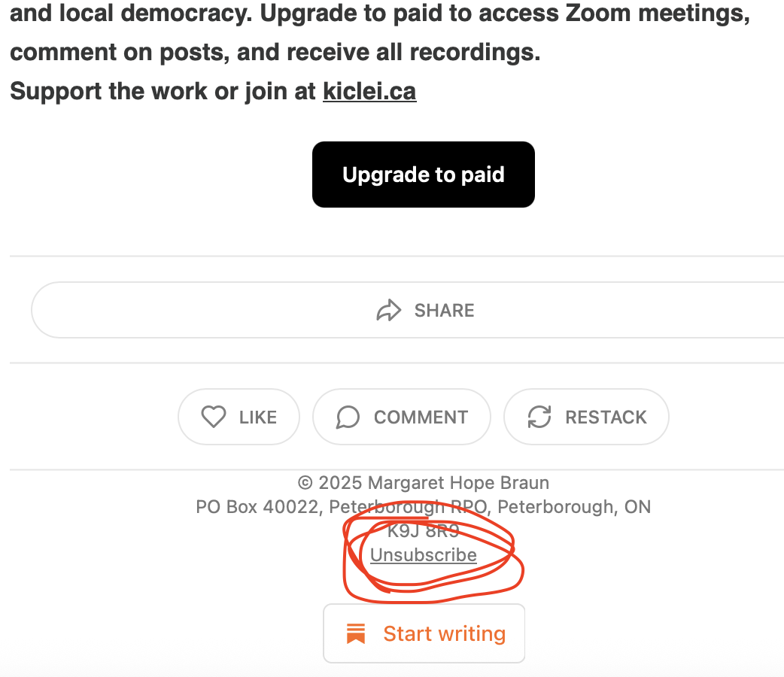Image resolution: width=784 pixels, height=677 pixels.
Task: Click the Unsubscribe link
Action: coord(424,555)
